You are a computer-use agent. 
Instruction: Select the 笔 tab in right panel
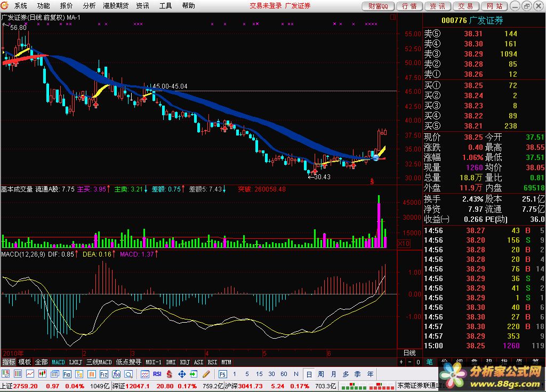click(430, 362)
